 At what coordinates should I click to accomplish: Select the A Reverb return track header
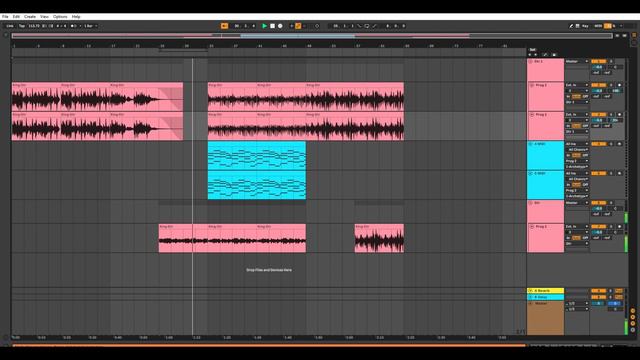click(x=545, y=291)
